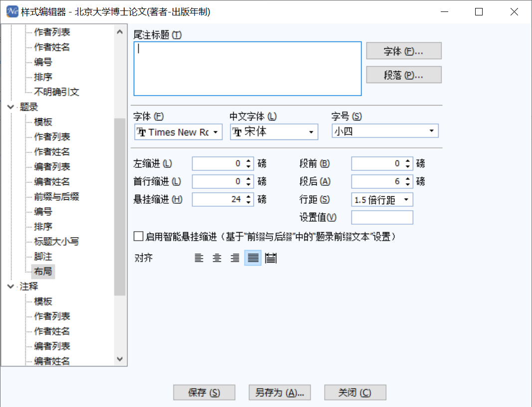Maximize the 样式编辑器 window
The image size is (532, 407).
pyautogui.click(x=479, y=12)
